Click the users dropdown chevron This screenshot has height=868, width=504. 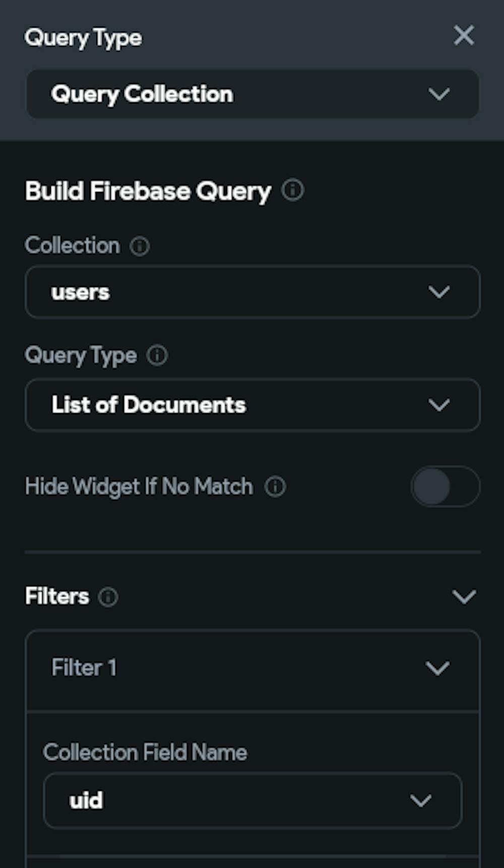click(x=439, y=292)
